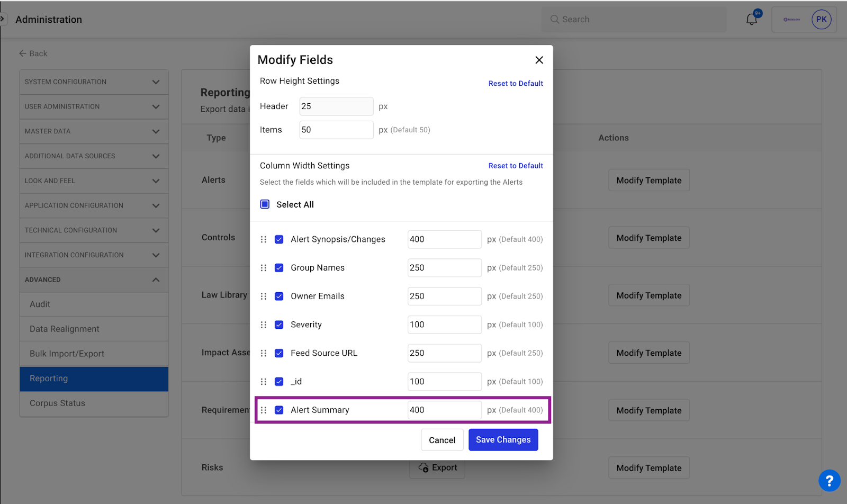Click the Back arrow link
Viewport: 847px width, 504px height.
pos(33,53)
